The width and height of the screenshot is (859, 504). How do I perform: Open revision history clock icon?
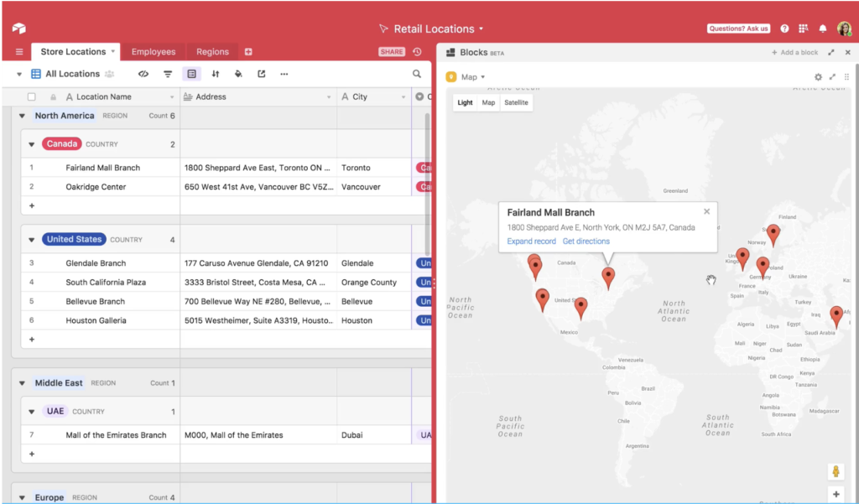pyautogui.click(x=417, y=52)
